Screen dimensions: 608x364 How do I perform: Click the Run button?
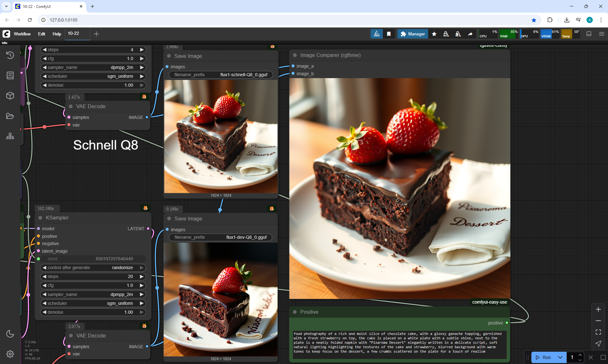(x=544, y=357)
